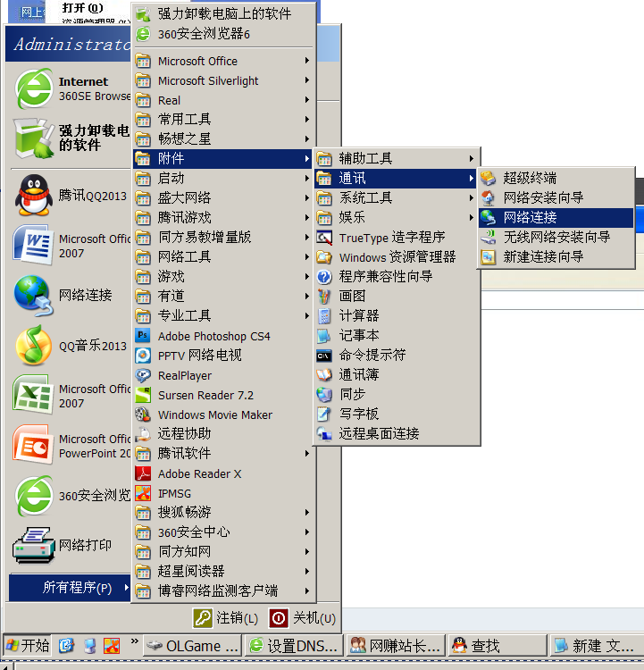Click the 远程协助 icon
Image resolution: width=644 pixels, height=670 pixels.
coord(143,434)
